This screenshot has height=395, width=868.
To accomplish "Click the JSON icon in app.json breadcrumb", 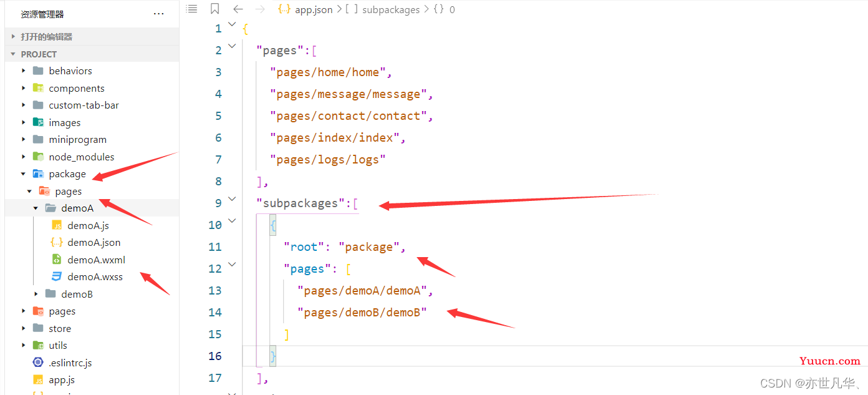I will pyautogui.click(x=285, y=9).
